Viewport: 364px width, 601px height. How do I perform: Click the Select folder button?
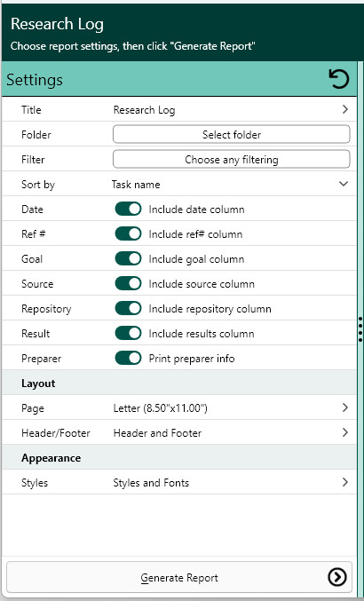(232, 135)
